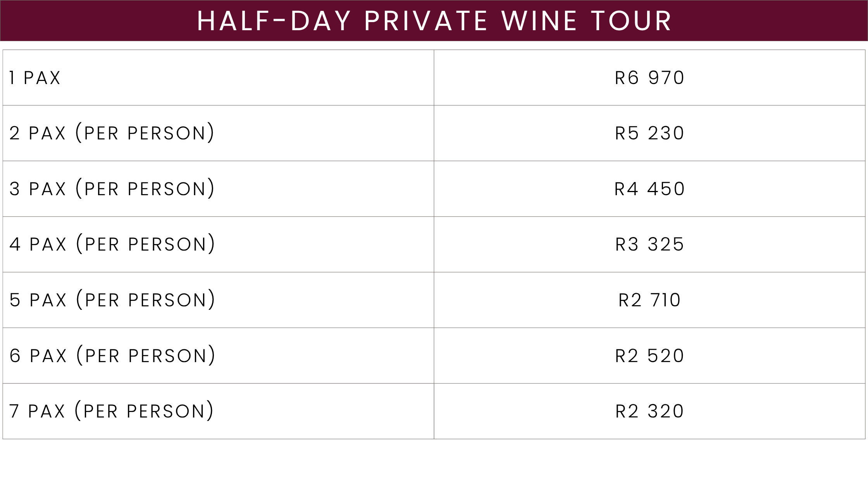Screen dimensions: 868x488
Task: Click the R3 325 price
Action: tap(649, 244)
